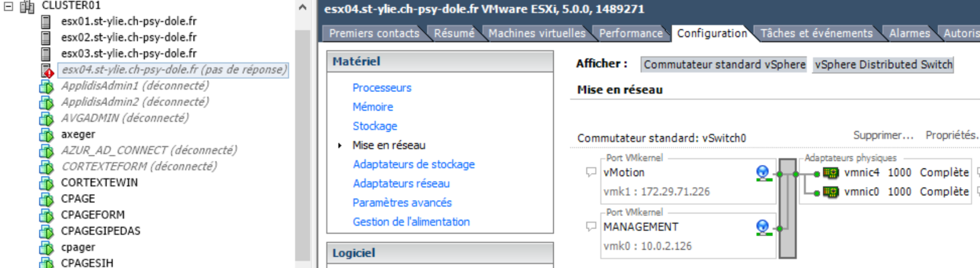
Task: Click the vmnic0 network adapter icon
Action: tap(830, 192)
